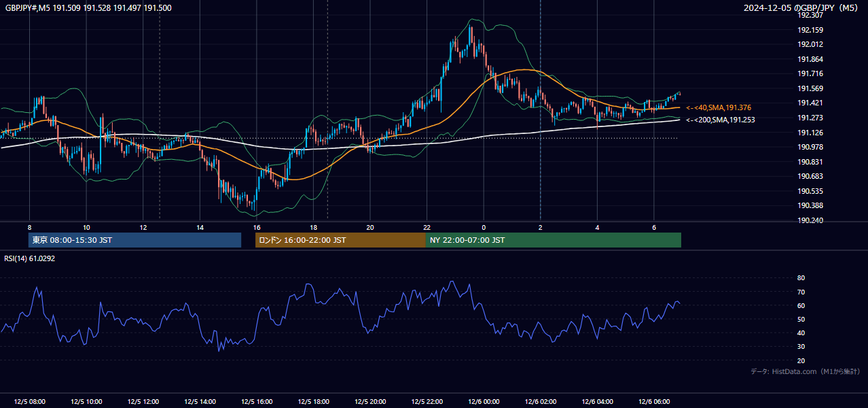
Task: Click hour tick 10 under the candlestick chart
Action: 86,227
